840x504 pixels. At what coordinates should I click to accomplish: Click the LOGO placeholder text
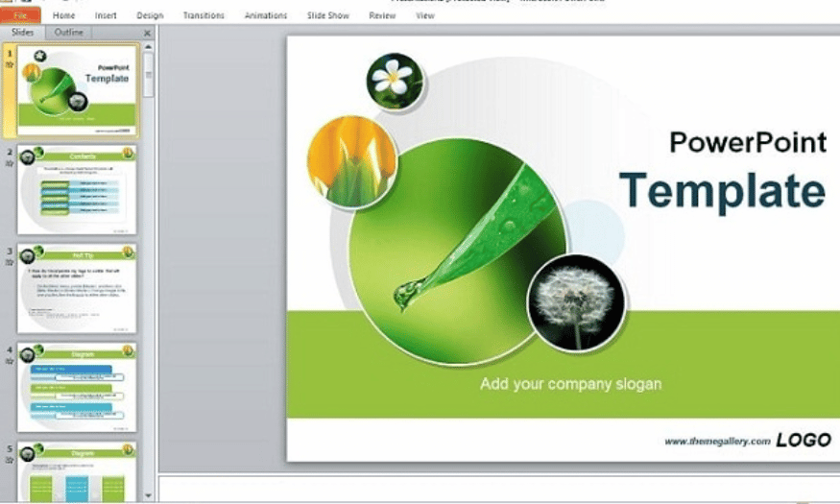(803, 441)
